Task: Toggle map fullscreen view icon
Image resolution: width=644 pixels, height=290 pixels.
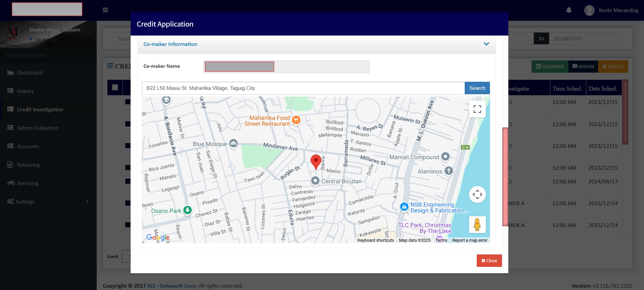Action: pyautogui.click(x=477, y=109)
